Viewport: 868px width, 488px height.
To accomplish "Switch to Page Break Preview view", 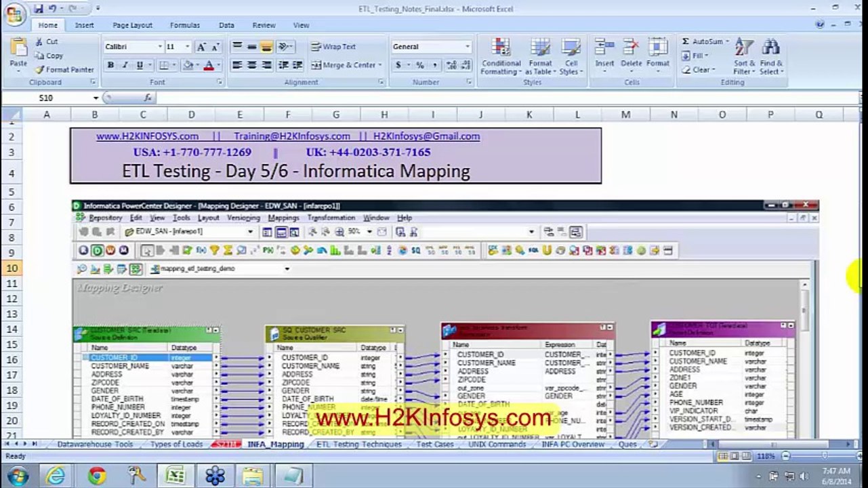I will click(745, 456).
